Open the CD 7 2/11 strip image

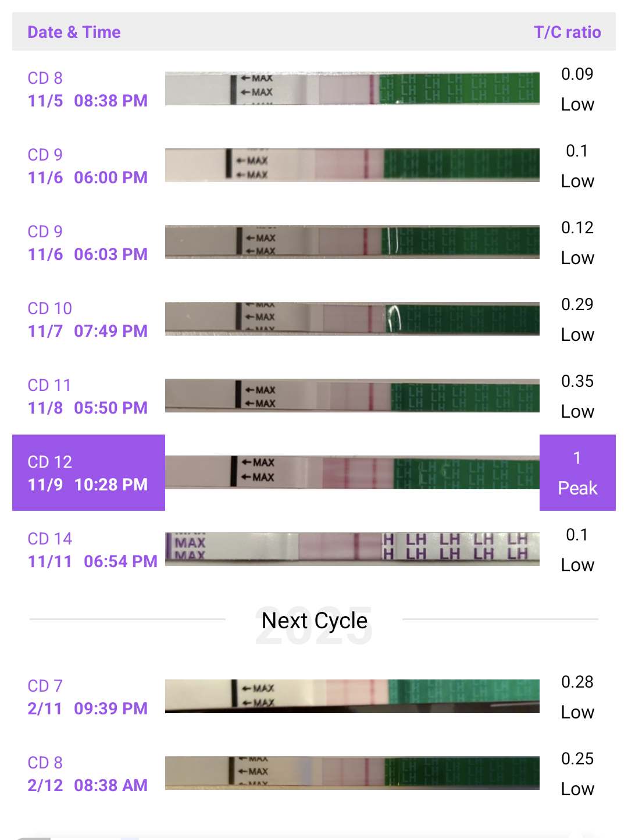352,696
